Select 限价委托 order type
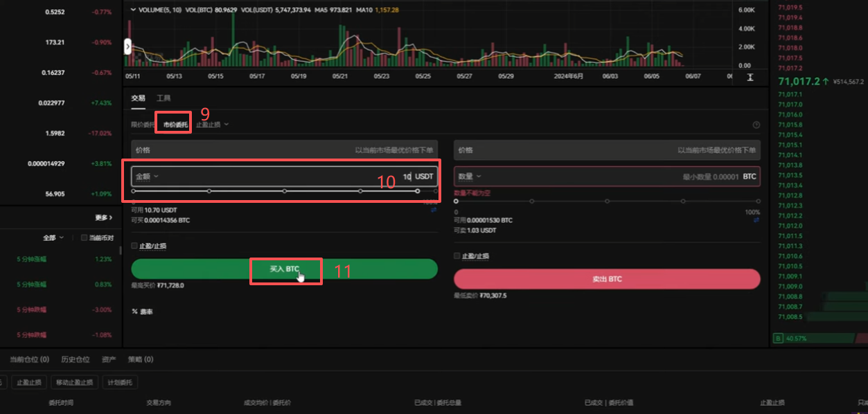 [x=143, y=125]
